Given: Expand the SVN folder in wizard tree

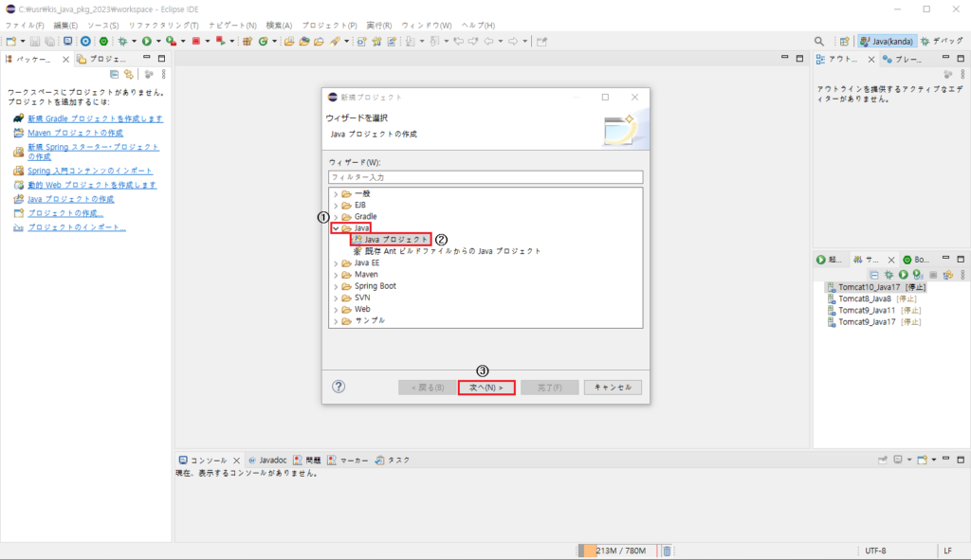Looking at the screenshot, I should pyautogui.click(x=337, y=298).
